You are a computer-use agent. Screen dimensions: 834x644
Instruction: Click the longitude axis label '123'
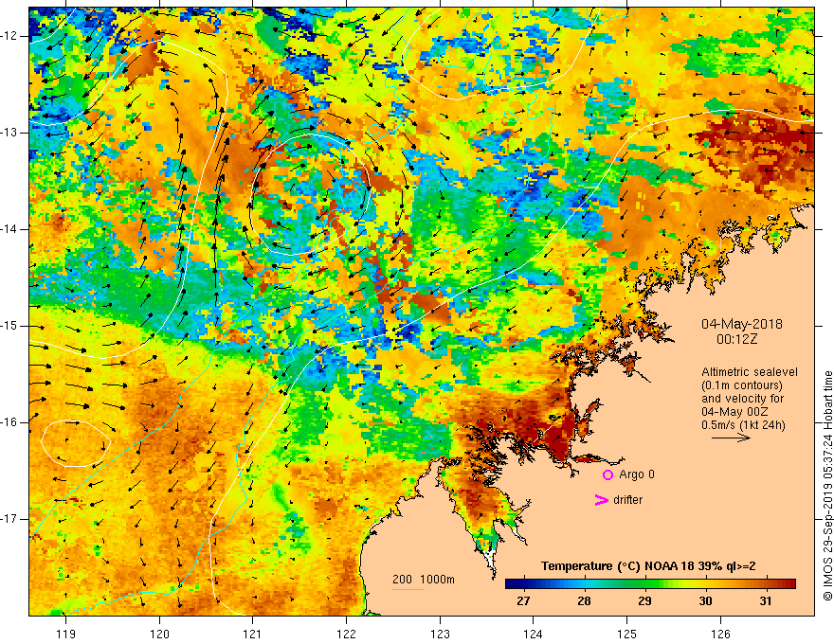[440, 634]
